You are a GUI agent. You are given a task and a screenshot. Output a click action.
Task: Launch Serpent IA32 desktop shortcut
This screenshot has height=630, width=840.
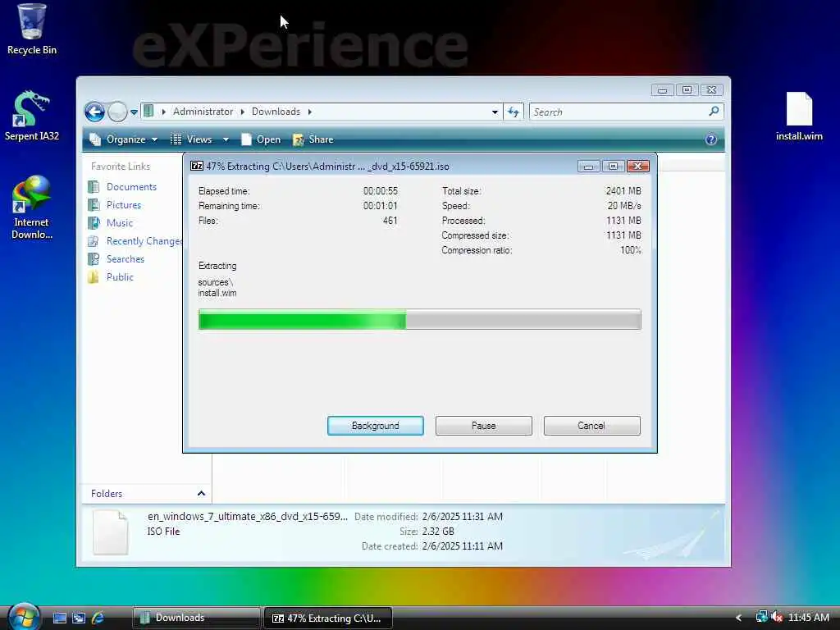[31, 116]
